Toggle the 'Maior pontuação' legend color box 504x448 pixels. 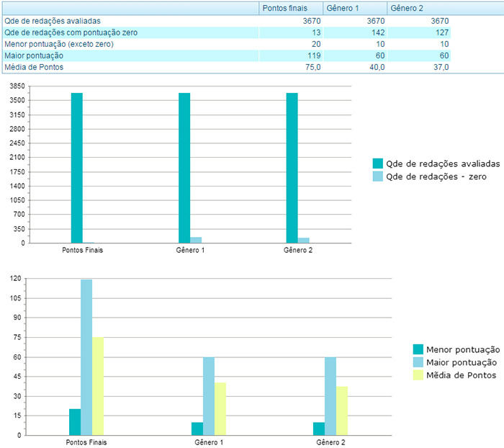coord(418,362)
